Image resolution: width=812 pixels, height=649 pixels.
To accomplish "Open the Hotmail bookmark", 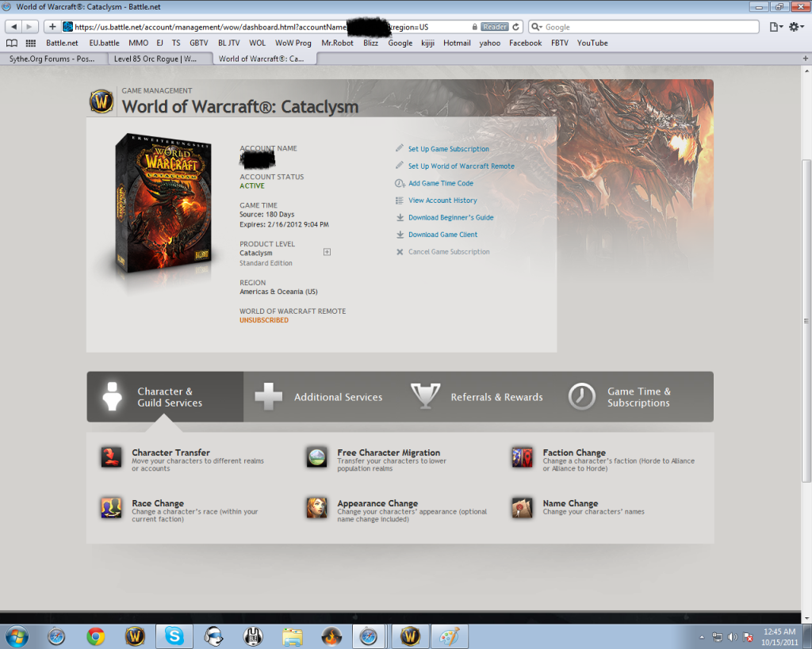I will (457, 43).
